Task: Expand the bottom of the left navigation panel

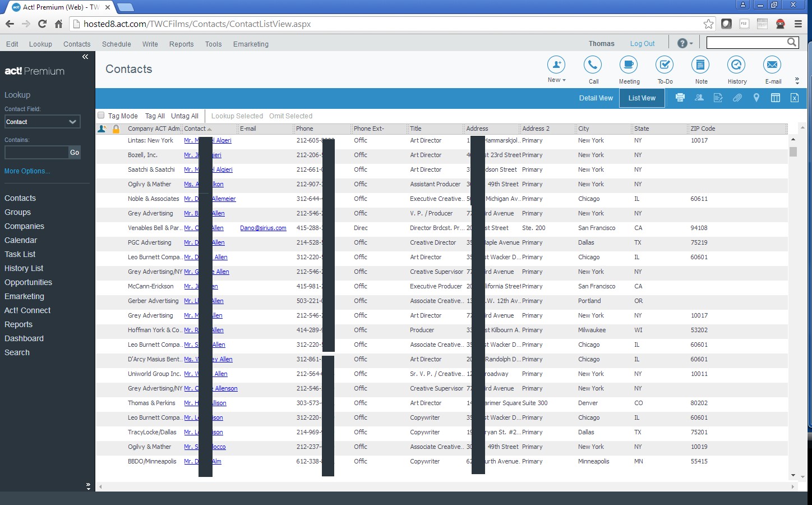Action: (88, 486)
